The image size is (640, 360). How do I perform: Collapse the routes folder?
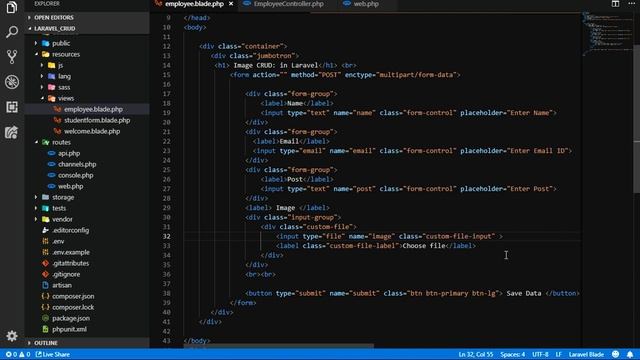(61, 142)
